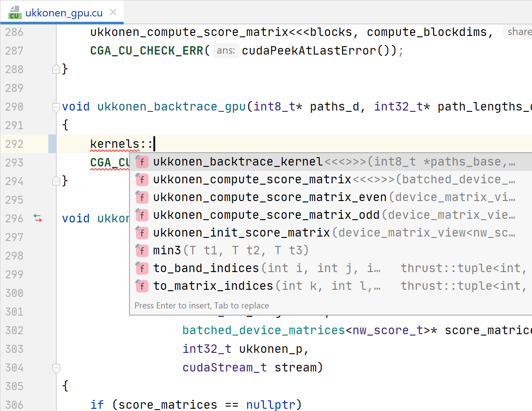Click CGA_CU_CHECK_ERR macro on line 287

(147, 51)
